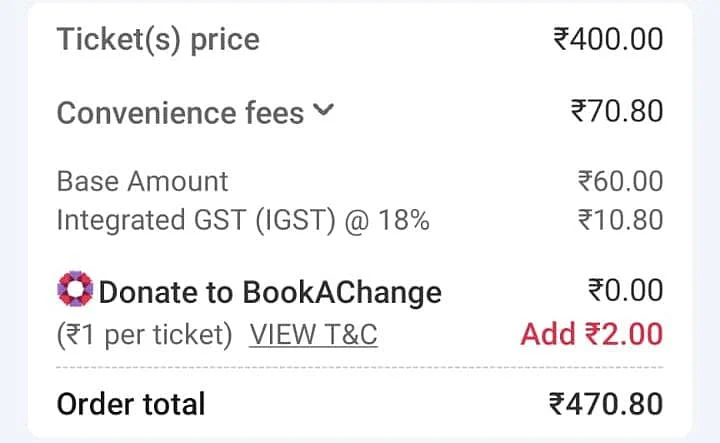The height and width of the screenshot is (443, 720).
Task: Click the ₹10.80 IGST amount
Action: [x=620, y=220]
